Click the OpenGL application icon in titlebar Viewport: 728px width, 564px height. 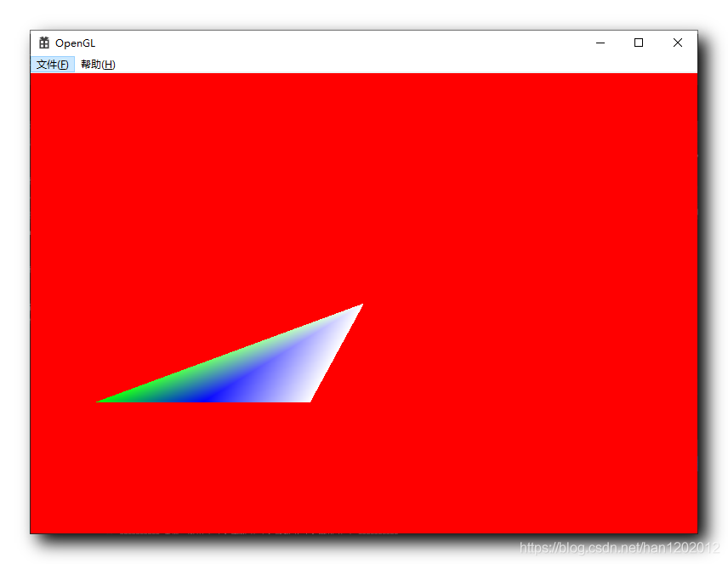(x=43, y=43)
